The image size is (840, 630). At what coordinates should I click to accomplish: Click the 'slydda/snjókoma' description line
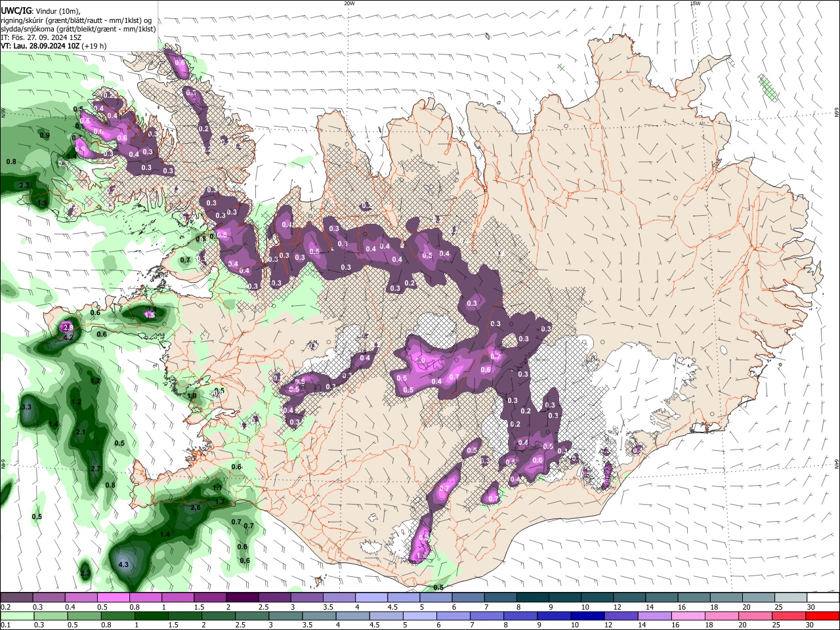(78, 29)
